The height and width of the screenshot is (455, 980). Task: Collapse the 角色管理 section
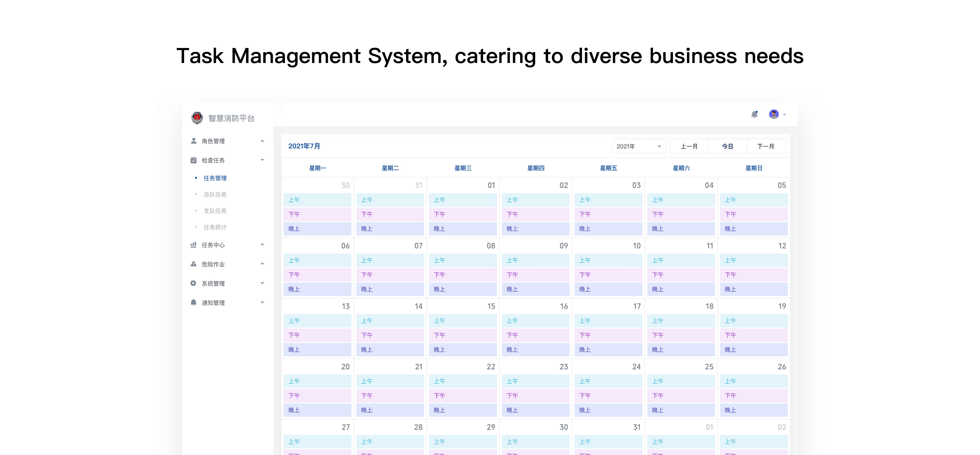(262, 141)
